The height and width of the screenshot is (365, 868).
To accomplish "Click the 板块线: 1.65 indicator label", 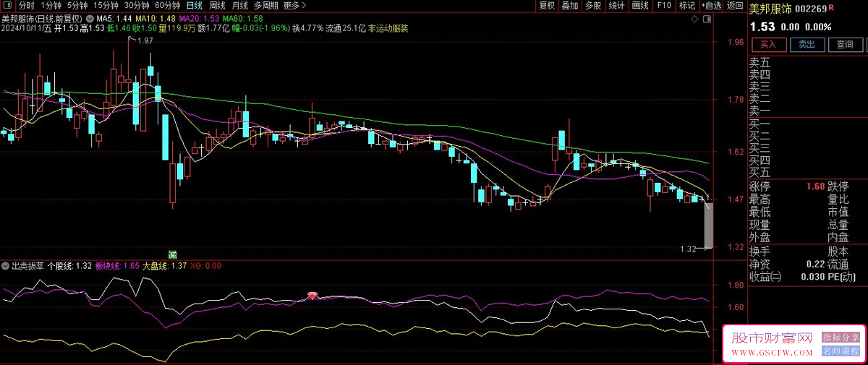I will [117, 266].
